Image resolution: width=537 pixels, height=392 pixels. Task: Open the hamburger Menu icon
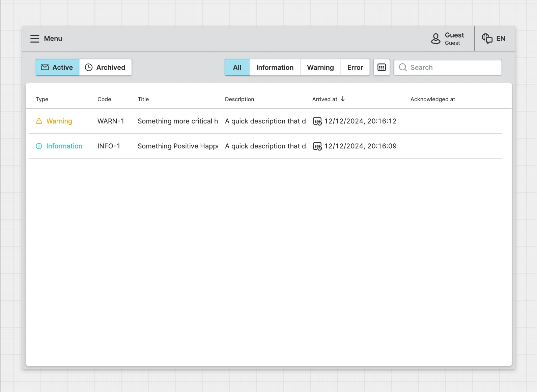click(x=35, y=38)
